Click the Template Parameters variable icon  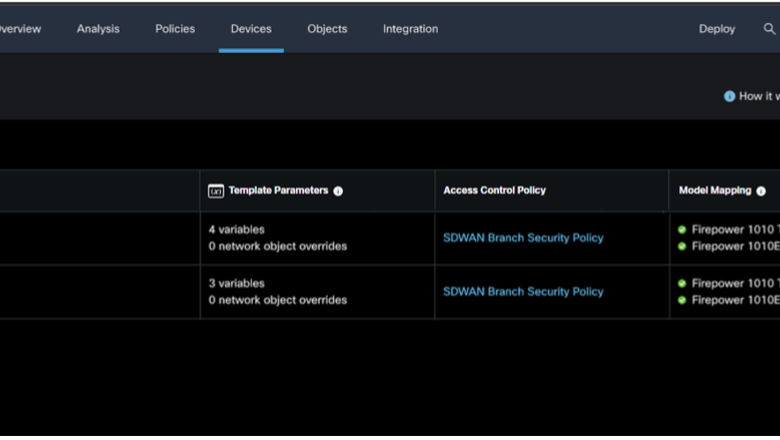point(216,191)
